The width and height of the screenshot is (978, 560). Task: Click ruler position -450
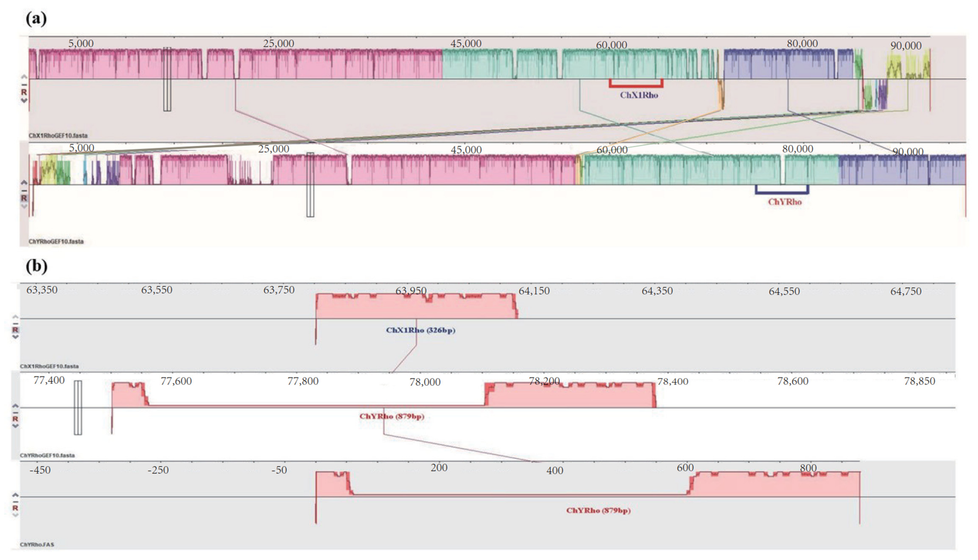40,470
